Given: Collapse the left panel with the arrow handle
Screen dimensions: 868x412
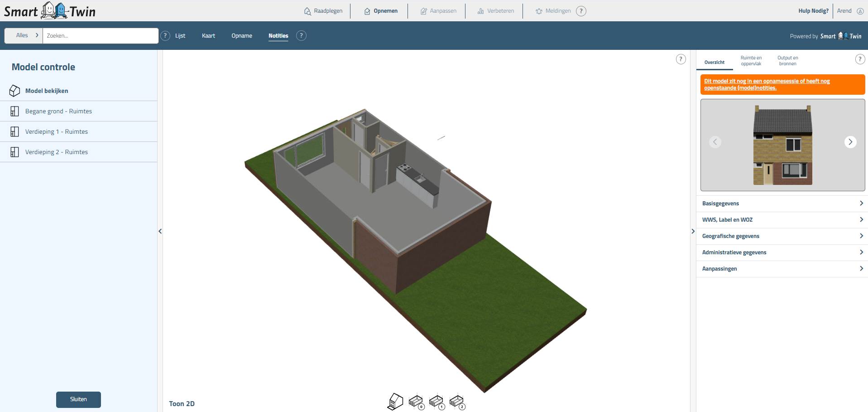Looking at the screenshot, I should (160, 231).
